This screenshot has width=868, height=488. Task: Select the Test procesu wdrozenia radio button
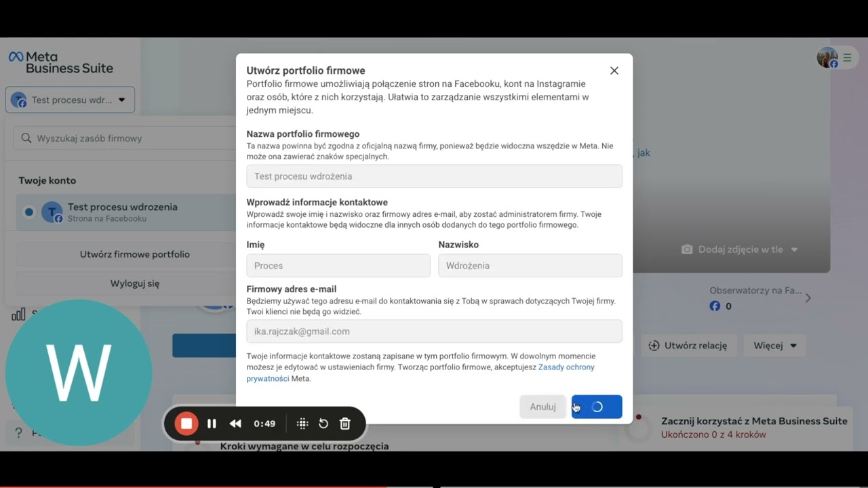pyautogui.click(x=28, y=212)
